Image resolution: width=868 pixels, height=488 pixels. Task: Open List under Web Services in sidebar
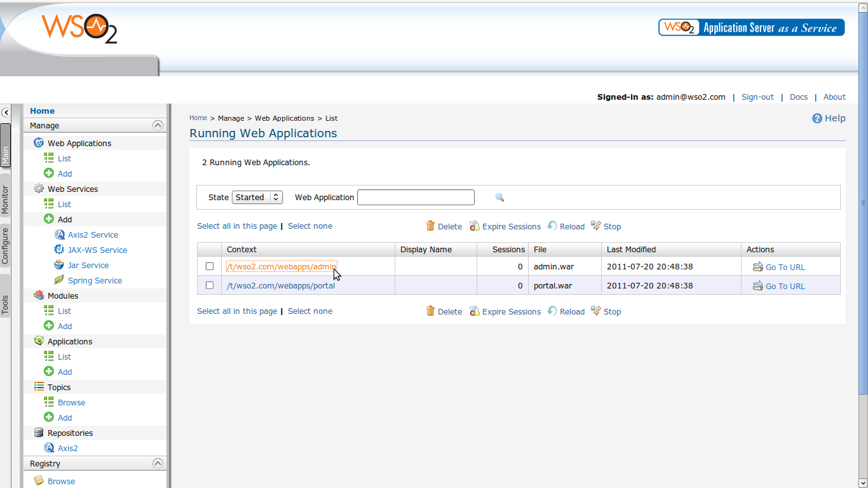pyautogui.click(x=64, y=204)
